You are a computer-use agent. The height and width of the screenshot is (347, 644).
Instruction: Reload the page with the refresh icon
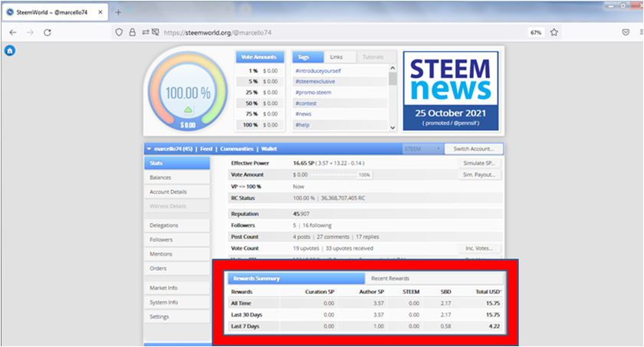point(48,32)
